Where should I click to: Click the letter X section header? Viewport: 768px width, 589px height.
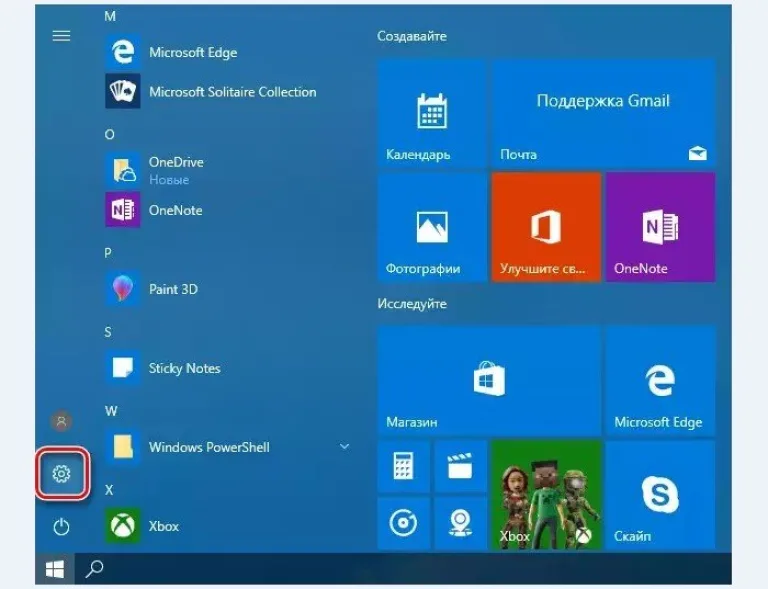[x=109, y=490]
